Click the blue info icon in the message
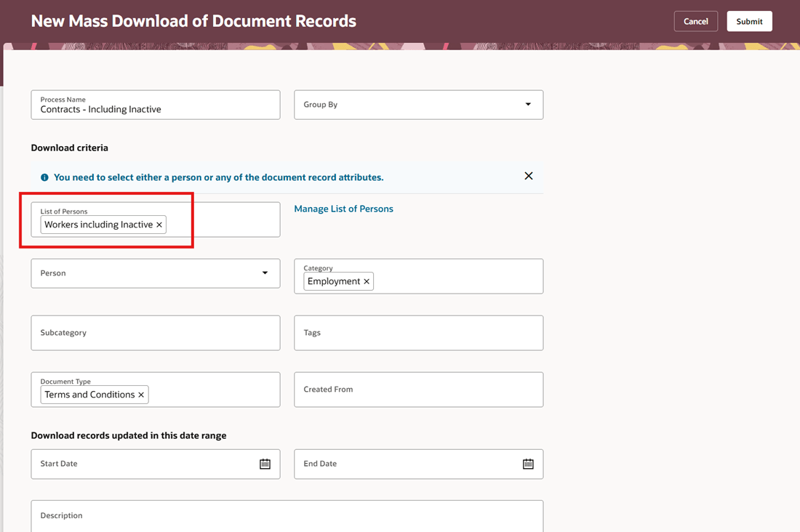This screenshot has width=800, height=532. [44, 177]
